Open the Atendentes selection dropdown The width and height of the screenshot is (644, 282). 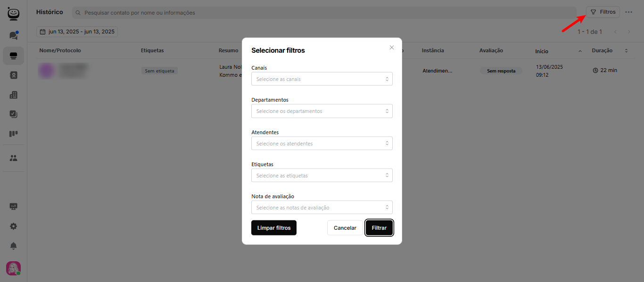[x=322, y=144]
